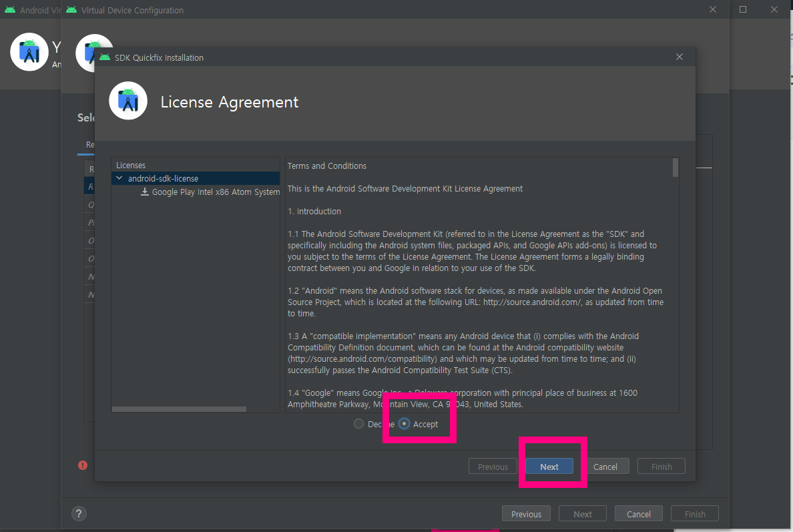This screenshot has height=532, width=793.
Task: Click the line "This is the Android Software Development Kit License Agreement"
Action: (405, 189)
